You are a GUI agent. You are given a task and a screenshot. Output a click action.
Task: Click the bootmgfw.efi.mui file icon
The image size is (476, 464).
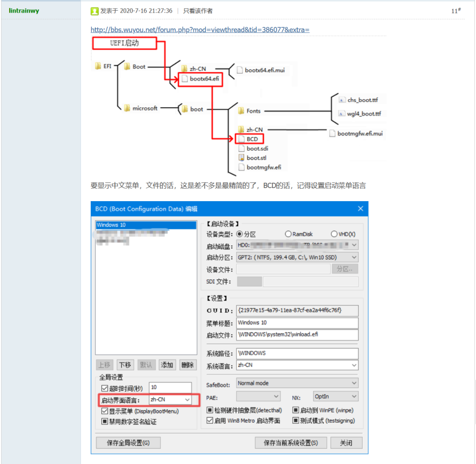tap(333, 134)
